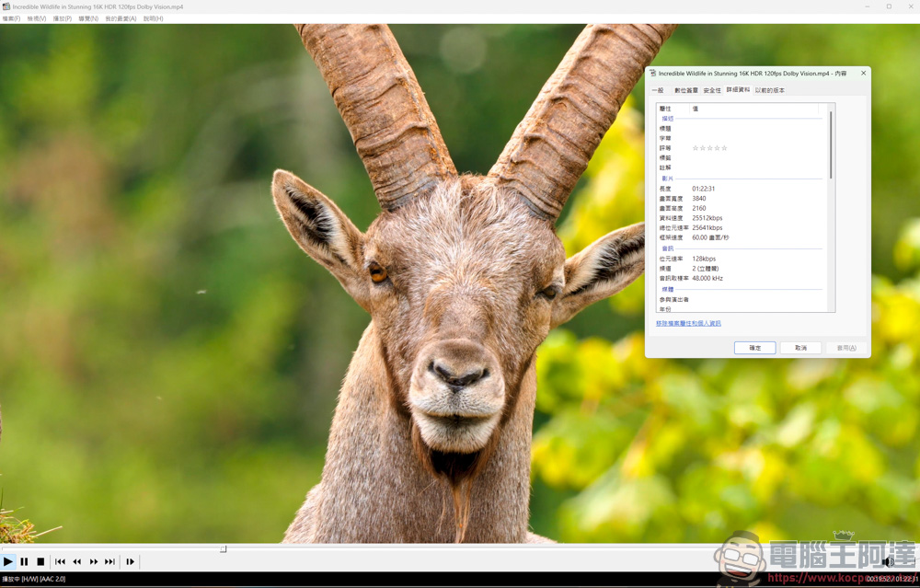The image size is (920, 588).
Task: Pause the video playback
Action: [x=24, y=561]
